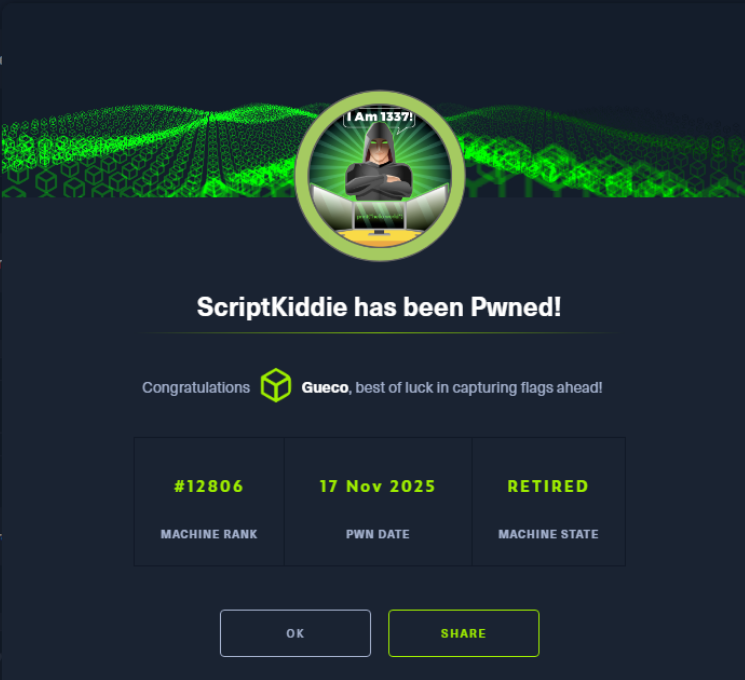Image resolution: width=745 pixels, height=680 pixels.
Task: Click the yellow desk in the avatar
Action: [379, 238]
